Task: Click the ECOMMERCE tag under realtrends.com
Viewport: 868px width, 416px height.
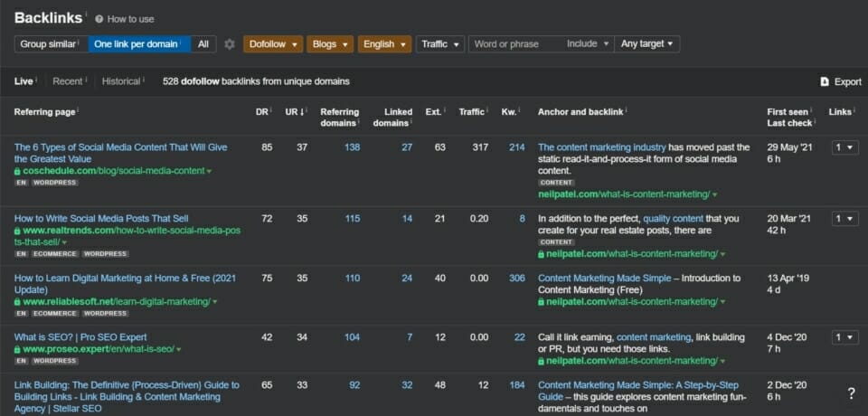Action: point(55,254)
